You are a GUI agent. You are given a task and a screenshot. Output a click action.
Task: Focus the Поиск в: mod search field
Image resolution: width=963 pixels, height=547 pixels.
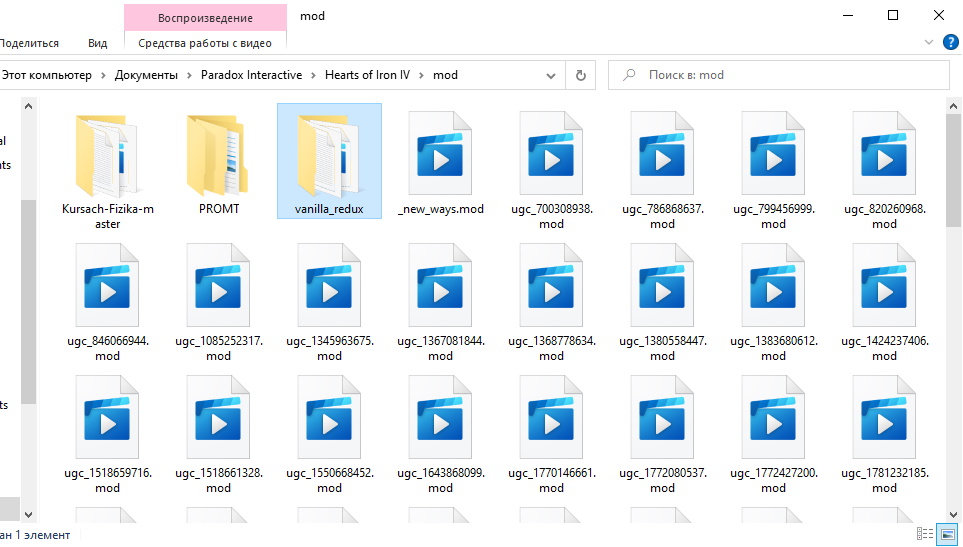coord(779,76)
